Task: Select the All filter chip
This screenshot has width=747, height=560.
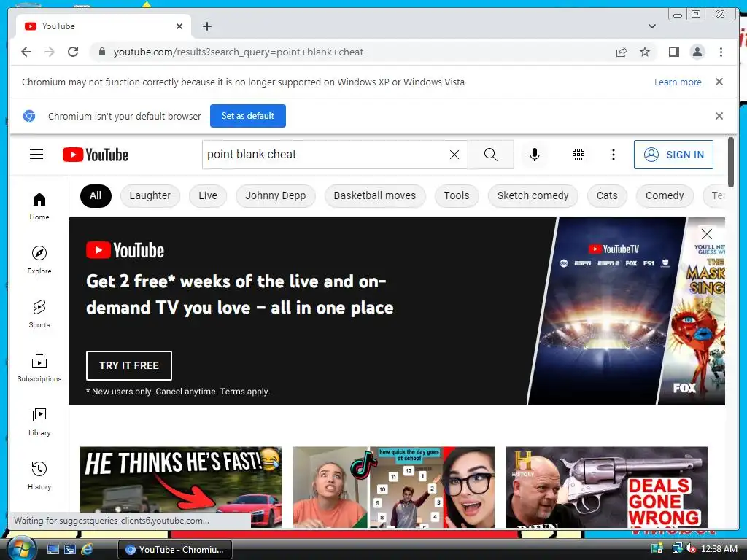Action: (x=96, y=195)
